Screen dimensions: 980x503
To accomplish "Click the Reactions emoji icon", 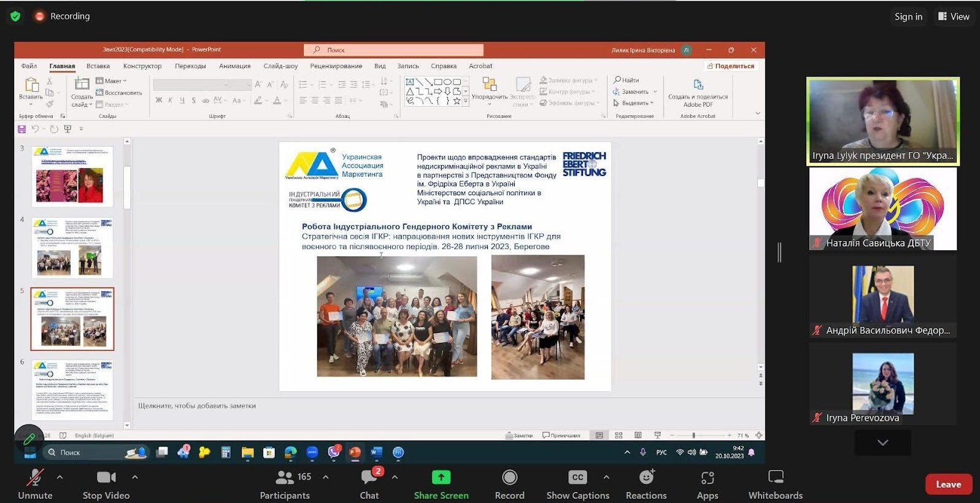I will click(x=646, y=477).
